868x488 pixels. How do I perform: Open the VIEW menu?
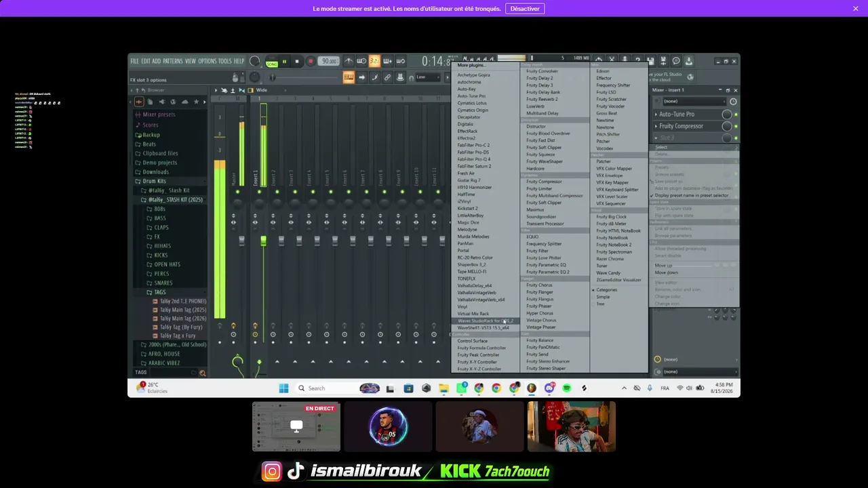(x=191, y=61)
